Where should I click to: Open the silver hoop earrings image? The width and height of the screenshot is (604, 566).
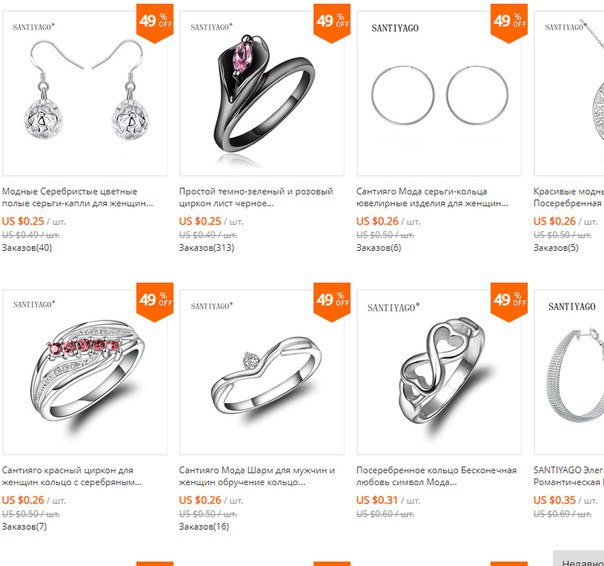(439, 93)
